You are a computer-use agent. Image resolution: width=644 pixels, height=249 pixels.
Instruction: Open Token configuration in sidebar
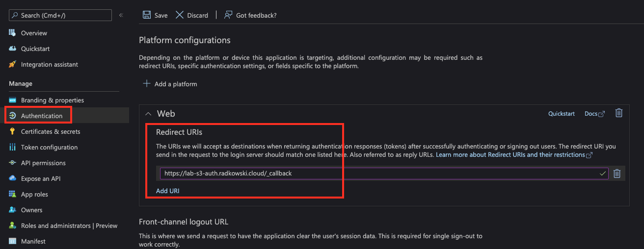coord(49,147)
